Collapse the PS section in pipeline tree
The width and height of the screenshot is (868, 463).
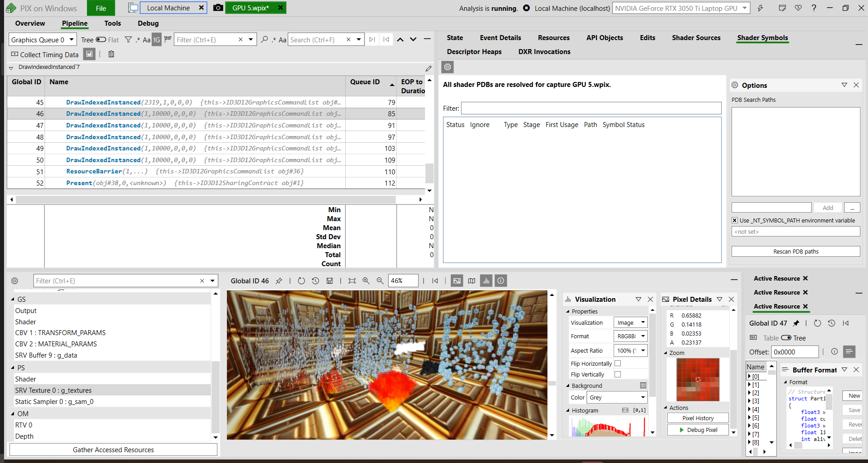click(13, 368)
